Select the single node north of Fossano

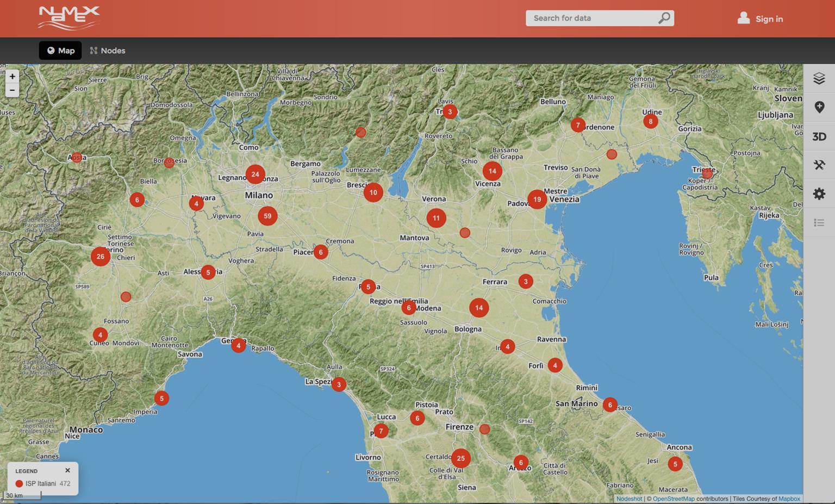point(126,297)
